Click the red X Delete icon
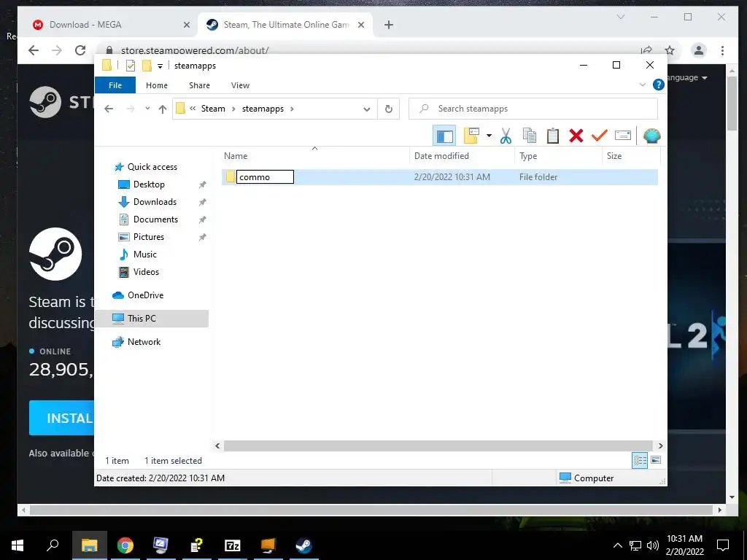 [x=576, y=136]
